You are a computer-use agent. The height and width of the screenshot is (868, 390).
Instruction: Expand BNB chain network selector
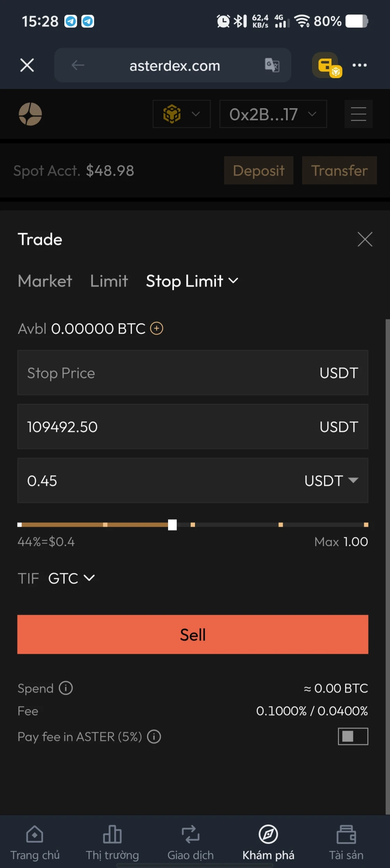click(182, 114)
